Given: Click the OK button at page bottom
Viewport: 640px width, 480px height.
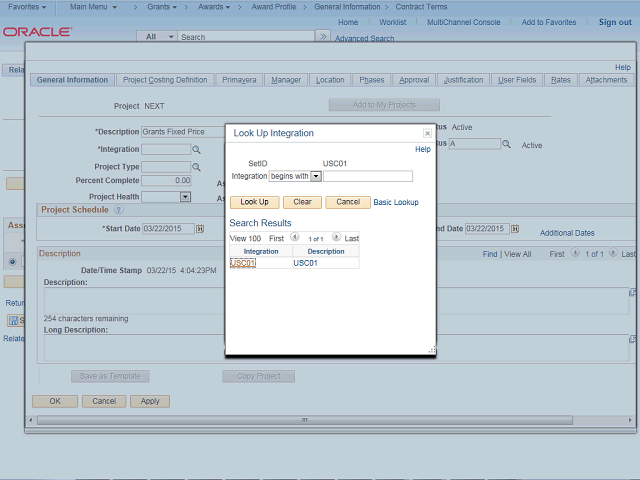Looking at the screenshot, I should [x=55, y=401].
